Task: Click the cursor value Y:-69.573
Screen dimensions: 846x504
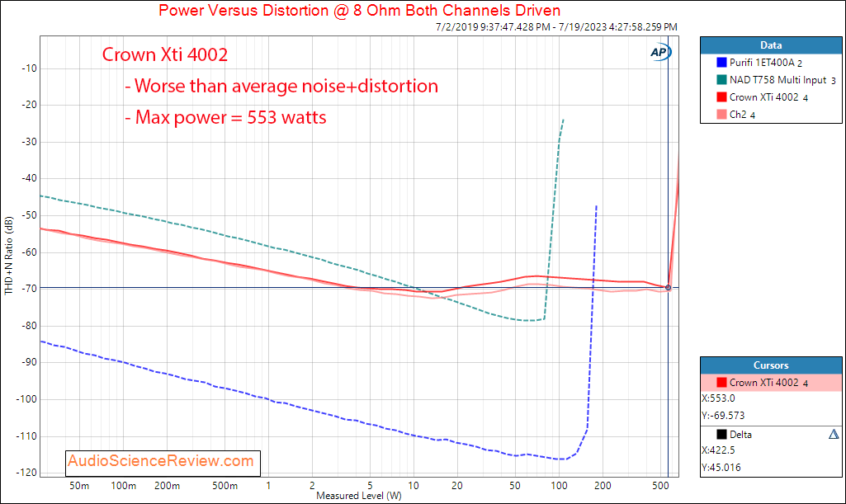Action: point(723,416)
